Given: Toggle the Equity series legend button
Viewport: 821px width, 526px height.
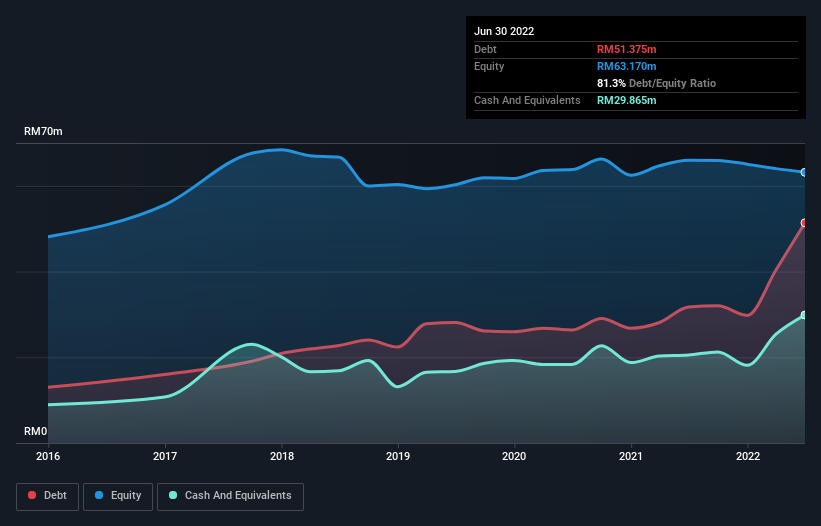Looking at the screenshot, I should (x=118, y=496).
